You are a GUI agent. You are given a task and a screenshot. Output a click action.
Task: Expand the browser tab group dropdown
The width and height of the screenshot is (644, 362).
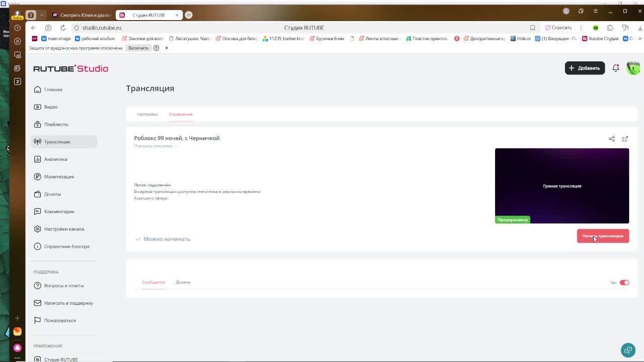(x=42, y=15)
